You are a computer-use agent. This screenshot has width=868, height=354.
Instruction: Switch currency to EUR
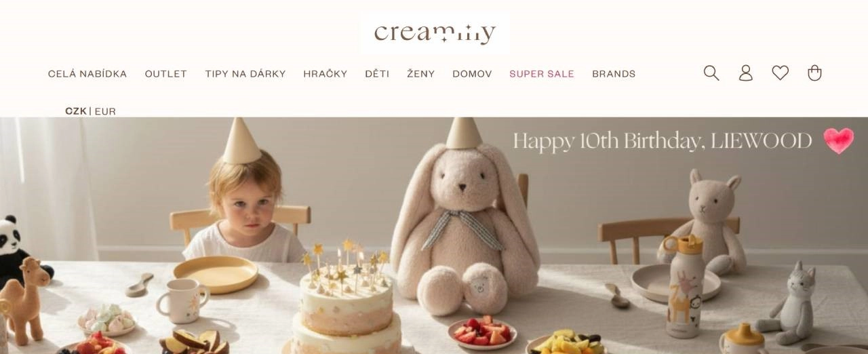(105, 111)
